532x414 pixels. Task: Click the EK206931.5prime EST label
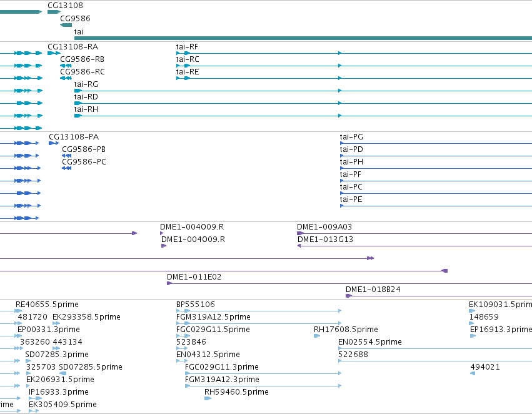(61, 380)
